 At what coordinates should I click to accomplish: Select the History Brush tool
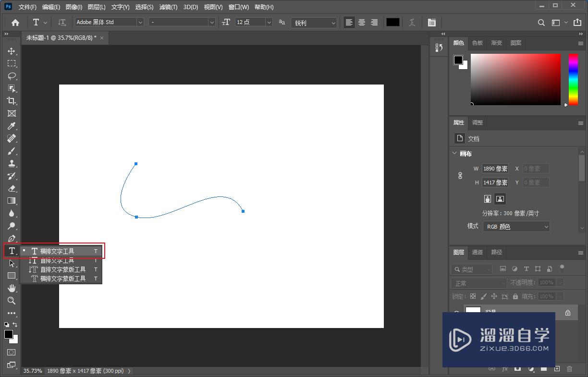[12, 176]
